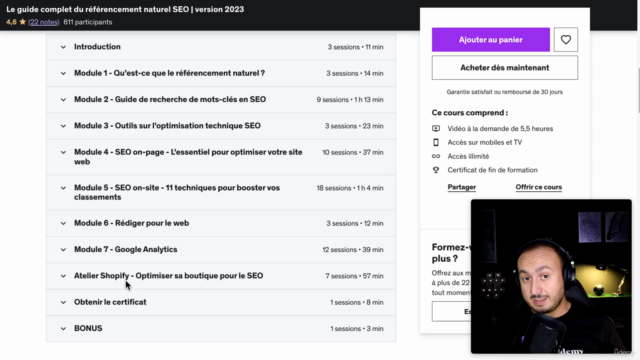Expand the Introduction section chevron
This screenshot has height=360, width=640.
tap(63, 47)
